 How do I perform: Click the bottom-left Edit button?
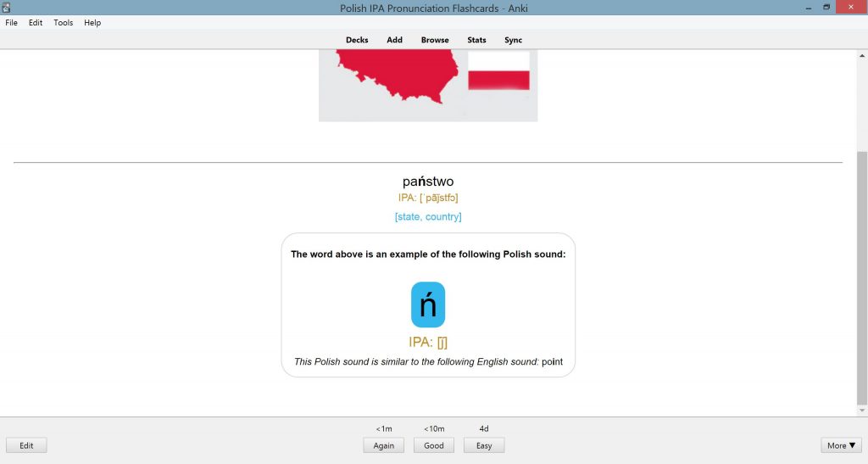[x=26, y=445]
